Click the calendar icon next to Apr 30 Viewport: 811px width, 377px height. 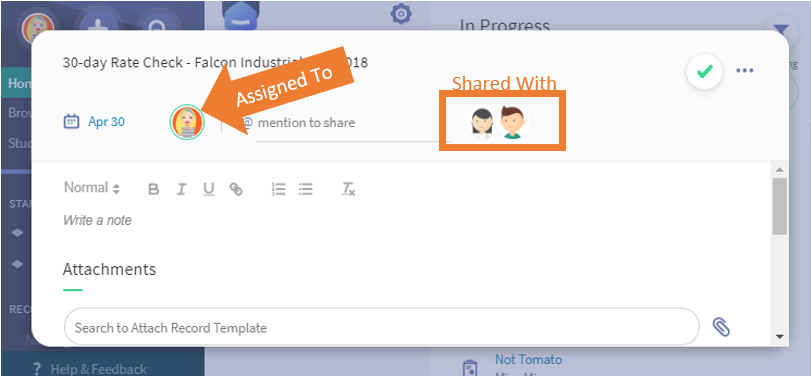[x=71, y=122]
